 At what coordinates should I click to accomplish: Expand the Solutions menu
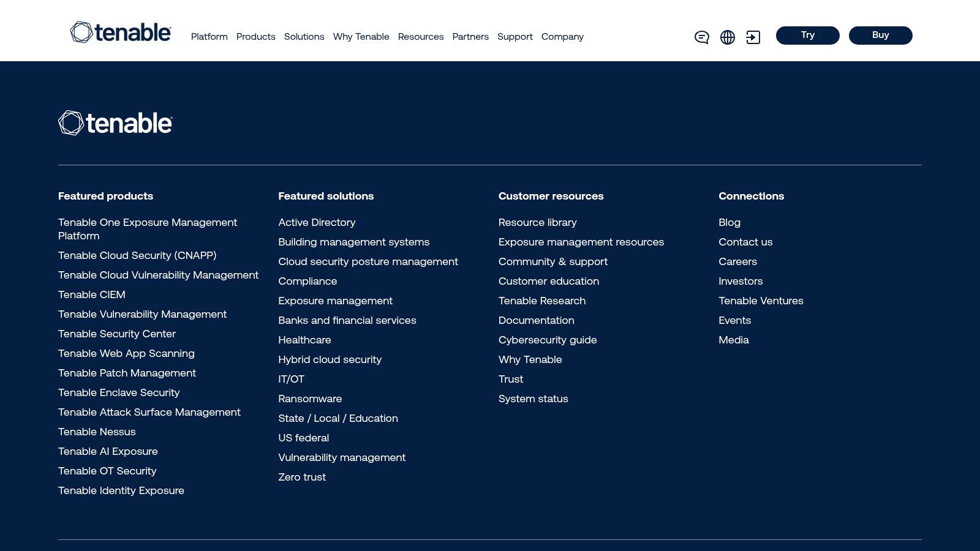(x=304, y=37)
